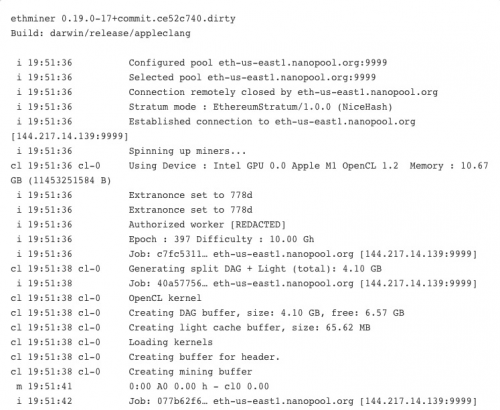Click the Creating light cache buffer line
Screen dimensions: 500x410
(191, 327)
